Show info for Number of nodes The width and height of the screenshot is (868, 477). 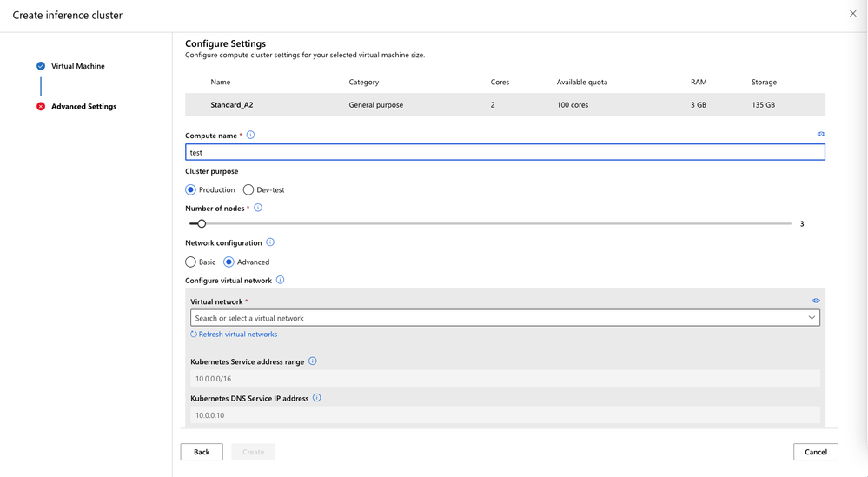pos(258,208)
